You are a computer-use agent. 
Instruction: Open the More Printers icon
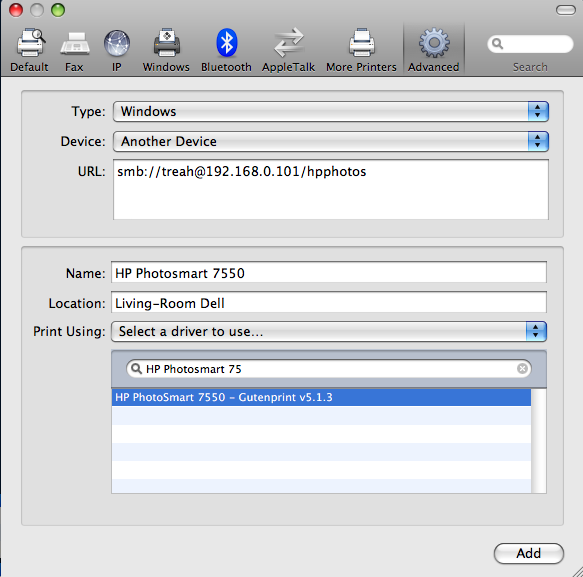(x=361, y=42)
